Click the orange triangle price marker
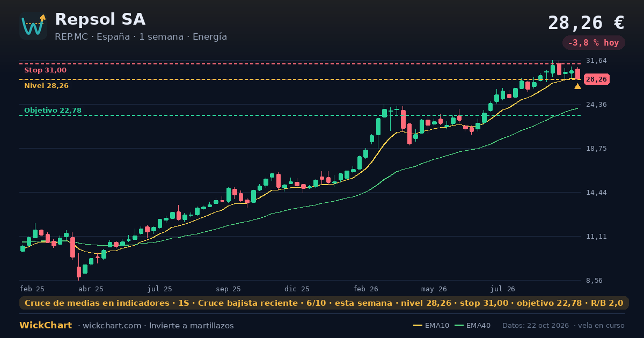 pyautogui.click(x=577, y=86)
